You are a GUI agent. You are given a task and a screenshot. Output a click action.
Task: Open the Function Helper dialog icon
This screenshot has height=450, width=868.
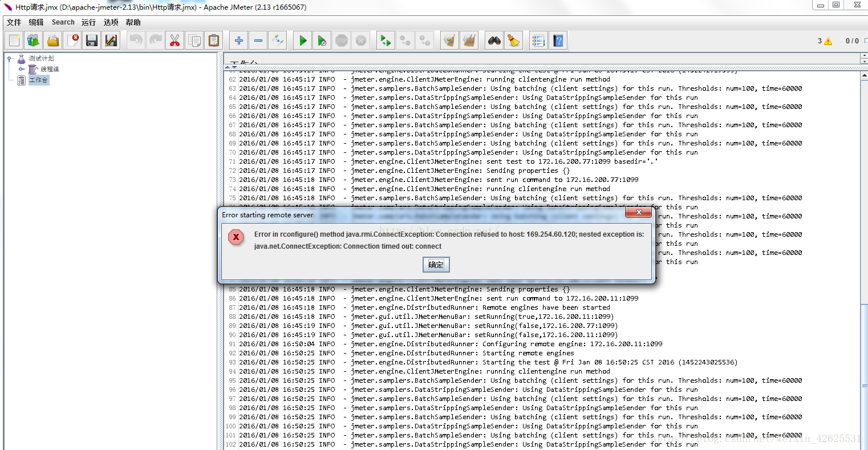(x=538, y=40)
